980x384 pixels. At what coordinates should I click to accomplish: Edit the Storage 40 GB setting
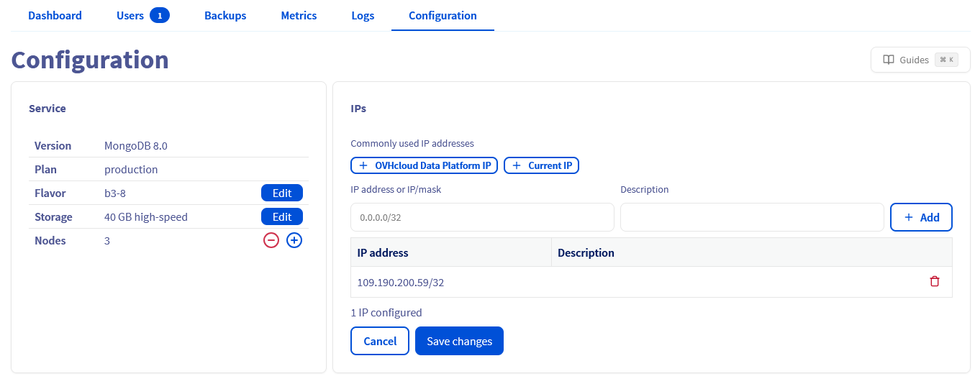[281, 216]
